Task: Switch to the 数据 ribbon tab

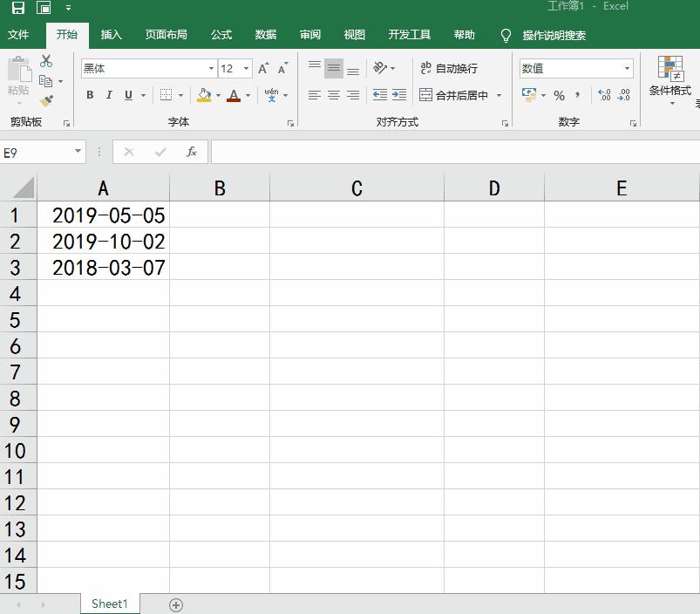Action: (265, 35)
